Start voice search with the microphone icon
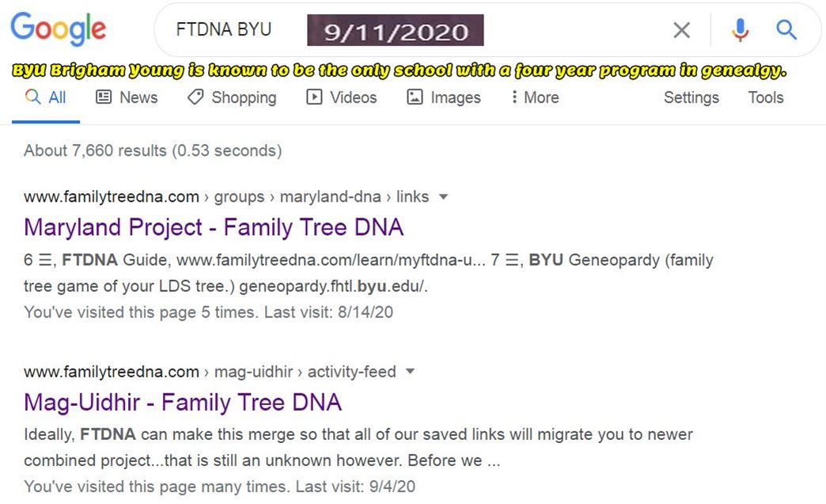Image resolution: width=826 pixels, height=504 pixels. (x=740, y=29)
